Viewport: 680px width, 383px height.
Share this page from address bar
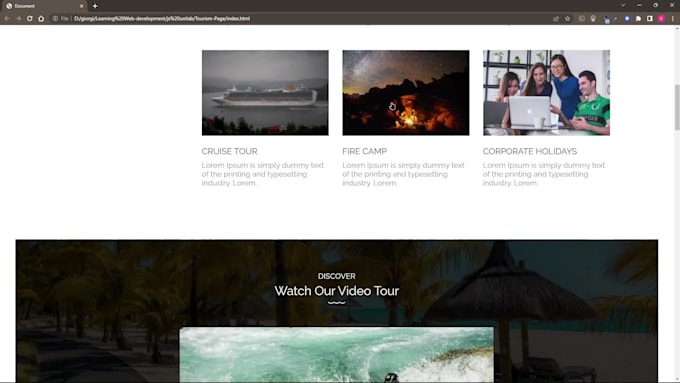coord(556,19)
